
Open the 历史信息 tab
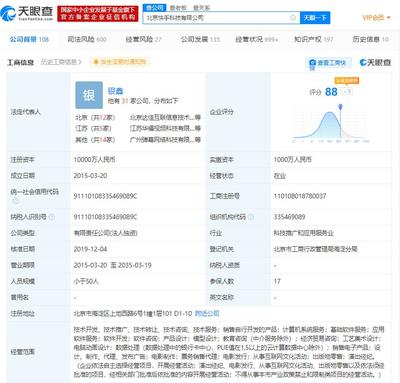pos(370,39)
